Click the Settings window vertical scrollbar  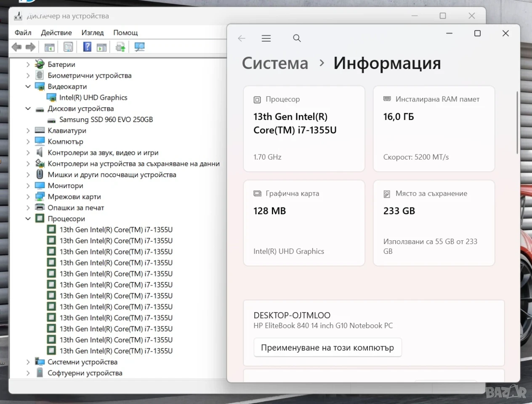pyautogui.click(x=517, y=122)
